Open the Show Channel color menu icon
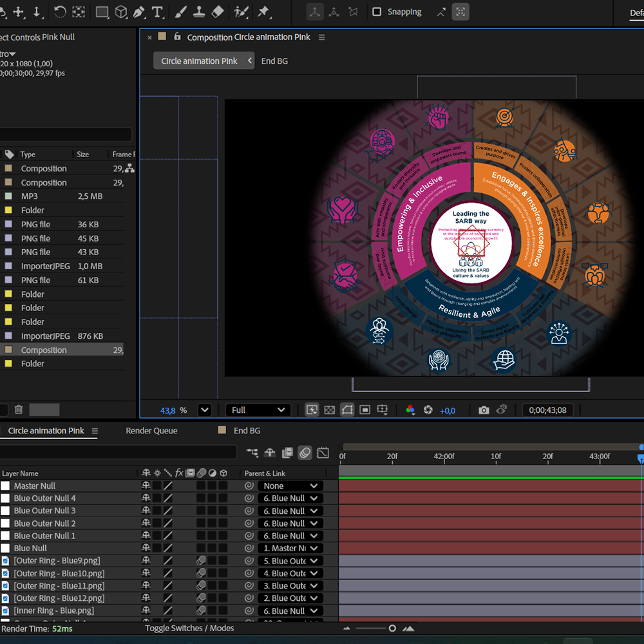This screenshot has height=644, width=644. tap(410, 410)
